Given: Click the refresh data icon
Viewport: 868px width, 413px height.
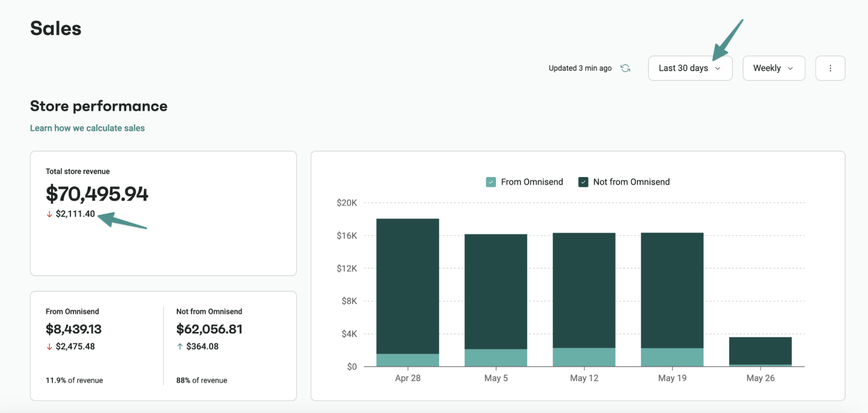Looking at the screenshot, I should point(625,68).
